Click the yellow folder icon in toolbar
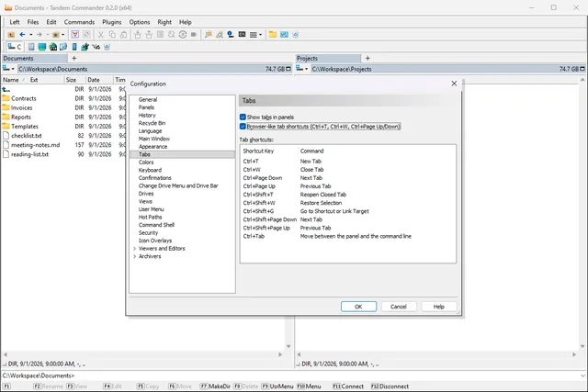The image size is (588, 392). click(273, 35)
